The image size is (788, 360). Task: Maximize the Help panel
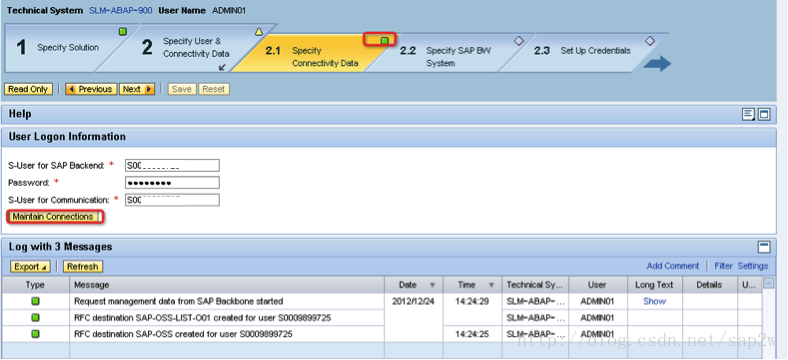[764, 115]
